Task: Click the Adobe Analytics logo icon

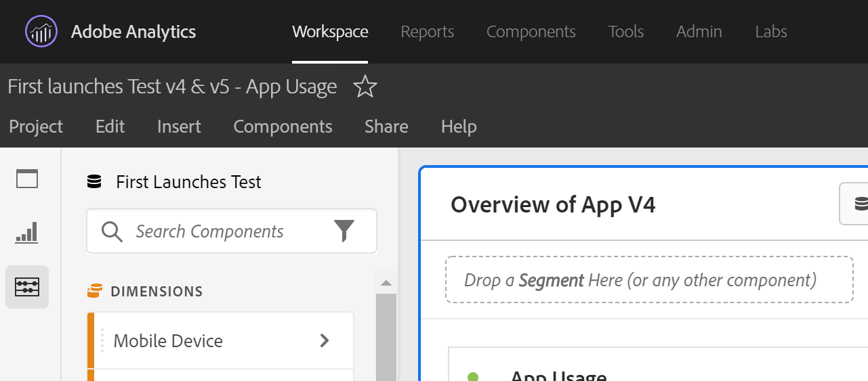Action: pyautogui.click(x=41, y=32)
